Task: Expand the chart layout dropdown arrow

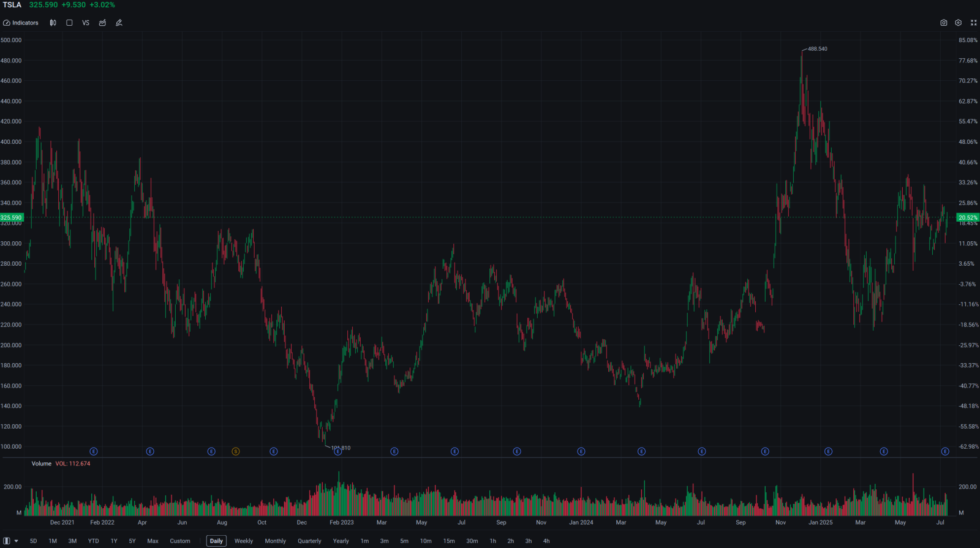Action: pyautogui.click(x=16, y=541)
